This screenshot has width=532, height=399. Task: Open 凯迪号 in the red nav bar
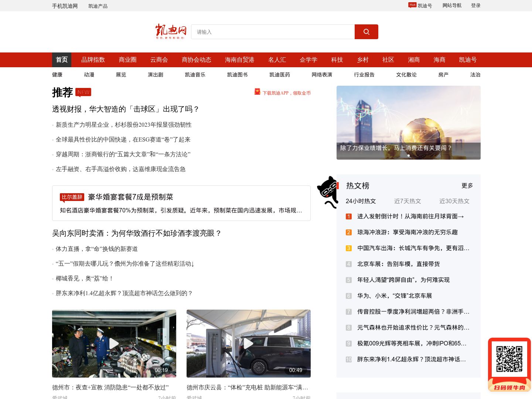tap(468, 60)
